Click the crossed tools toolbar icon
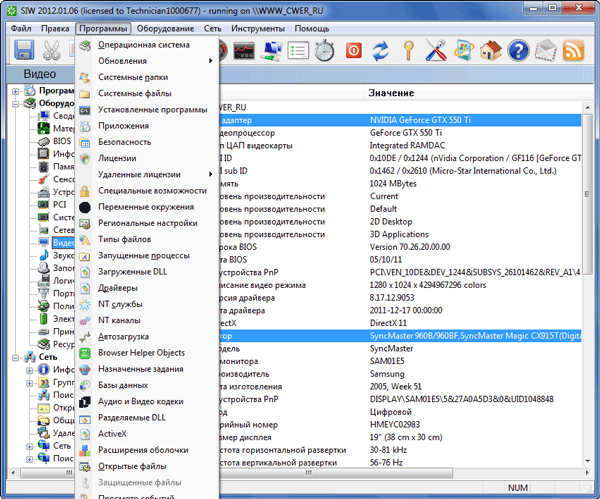This screenshot has width=600, height=499. point(436,49)
